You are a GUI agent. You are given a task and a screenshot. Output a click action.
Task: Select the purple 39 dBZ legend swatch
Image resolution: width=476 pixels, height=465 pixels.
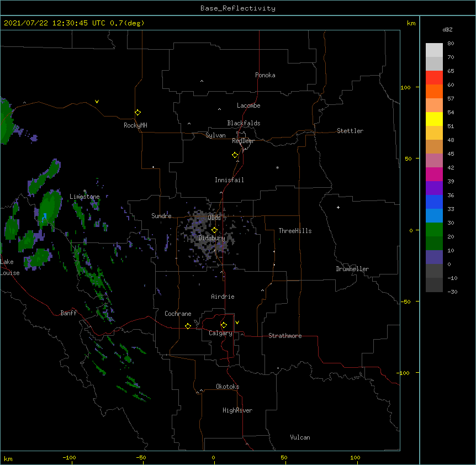pos(434,188)
